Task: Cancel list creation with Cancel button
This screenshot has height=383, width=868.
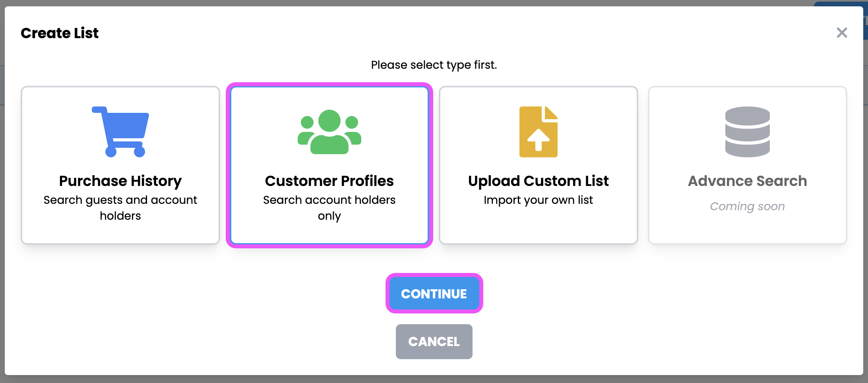Action: coord(434,342)
